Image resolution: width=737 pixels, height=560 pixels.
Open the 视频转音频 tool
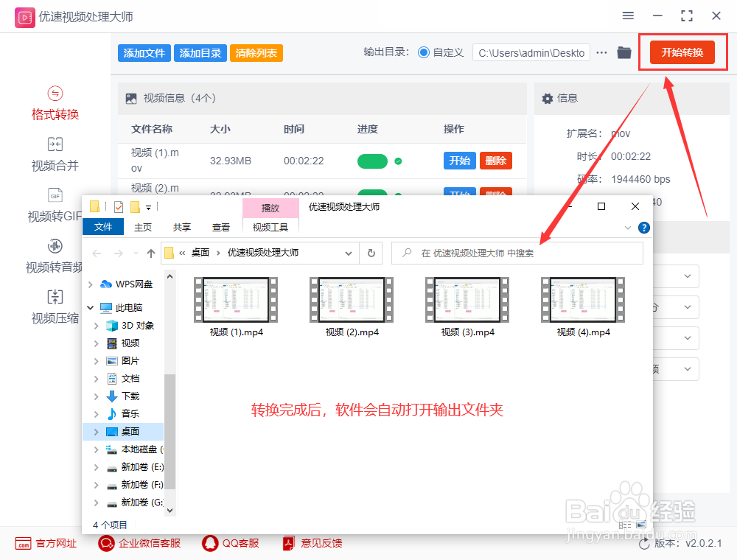(55, 256)
